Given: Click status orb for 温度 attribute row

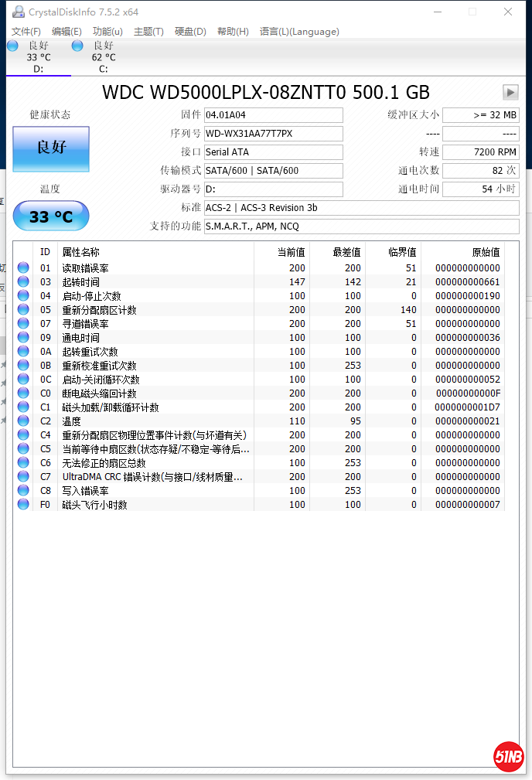Looking at the screenshot, I should [x=23, y=421].
